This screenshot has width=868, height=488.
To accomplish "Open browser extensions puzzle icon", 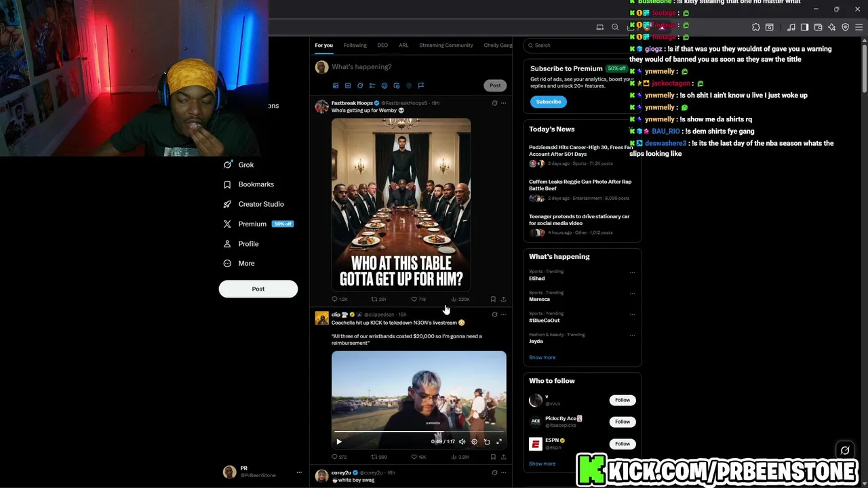I will [x=755, y=27].
